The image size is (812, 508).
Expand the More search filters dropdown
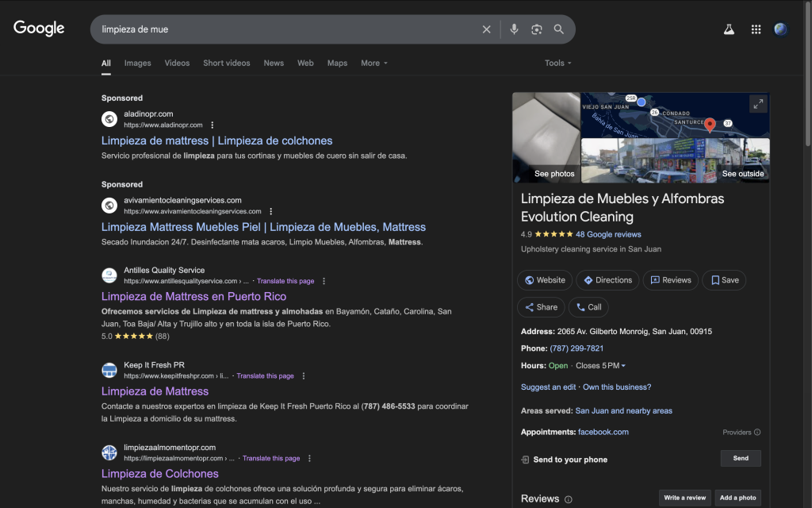[x=374, y=63]
